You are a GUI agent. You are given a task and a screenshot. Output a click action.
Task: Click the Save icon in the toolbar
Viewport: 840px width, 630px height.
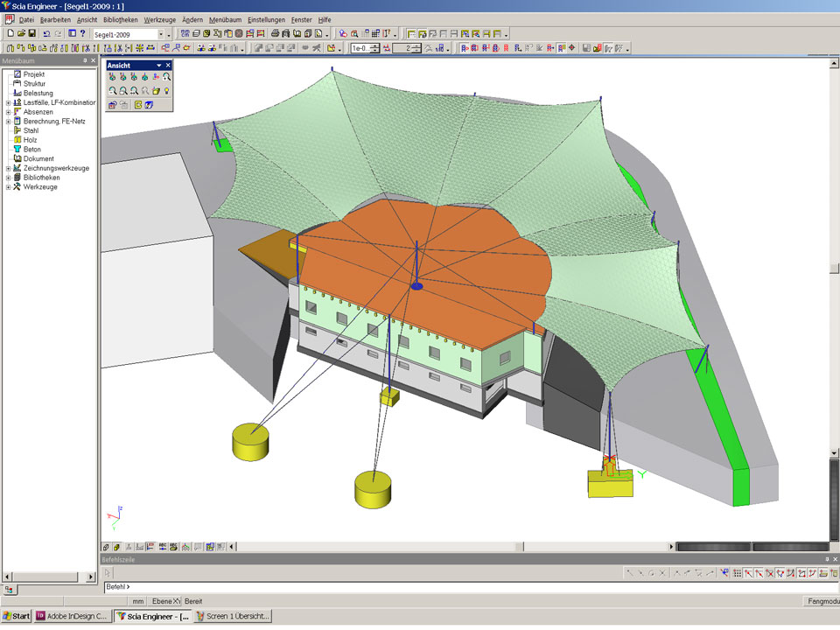32,33
